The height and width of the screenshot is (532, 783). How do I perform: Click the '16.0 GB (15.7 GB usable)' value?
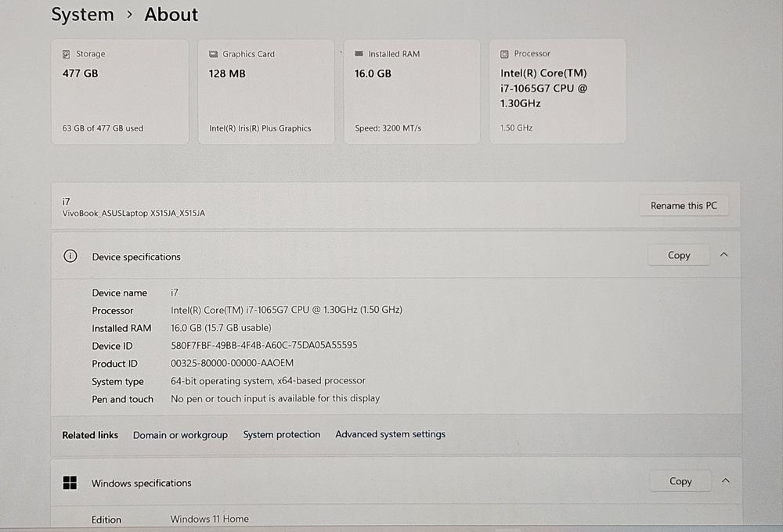point(222,328)
